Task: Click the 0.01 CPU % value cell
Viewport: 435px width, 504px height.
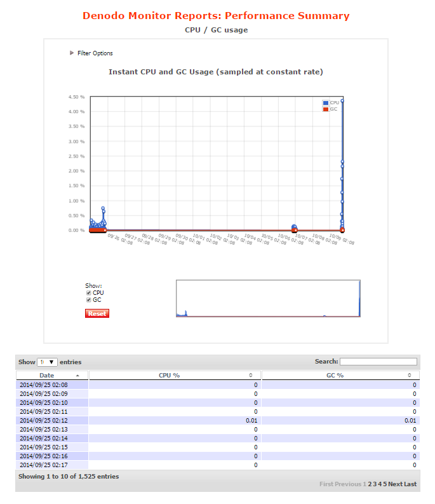Action: point(175,421)
